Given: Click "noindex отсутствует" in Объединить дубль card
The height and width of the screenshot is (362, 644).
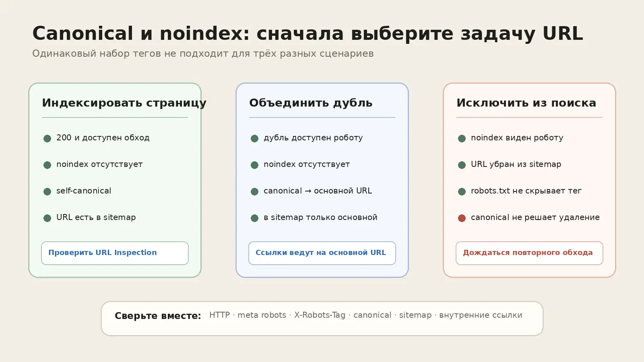Looking at the screenshot, I should point(300,165).
